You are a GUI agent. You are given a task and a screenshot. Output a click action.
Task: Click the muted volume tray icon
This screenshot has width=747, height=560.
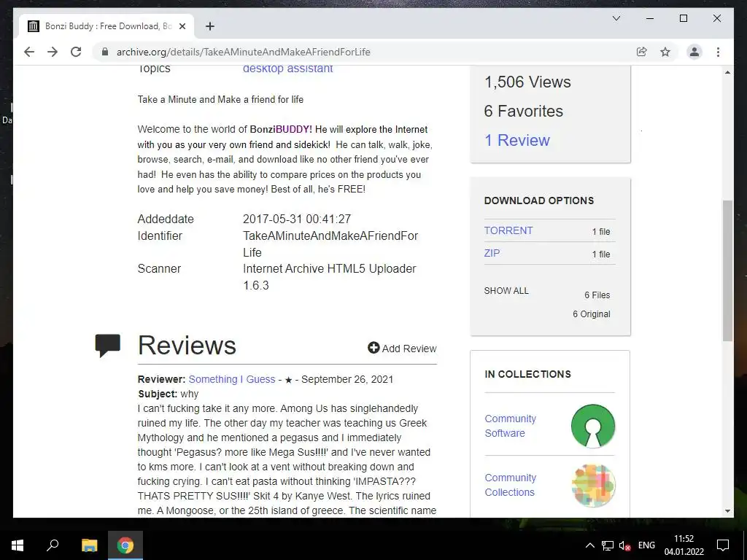(x=624, y=545)
